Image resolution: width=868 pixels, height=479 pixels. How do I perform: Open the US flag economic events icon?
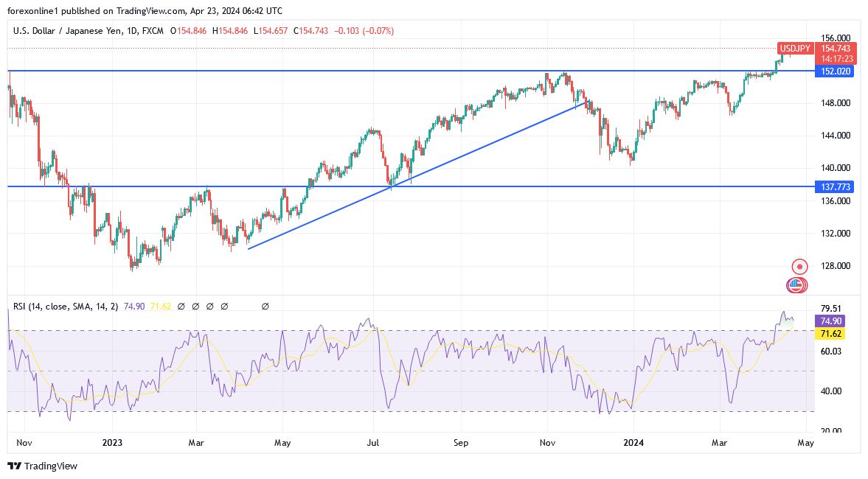point(795,284)
